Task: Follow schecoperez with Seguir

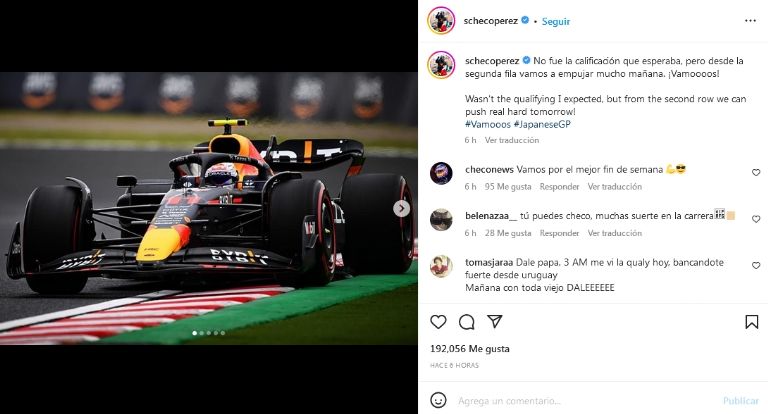Action: 556,22
